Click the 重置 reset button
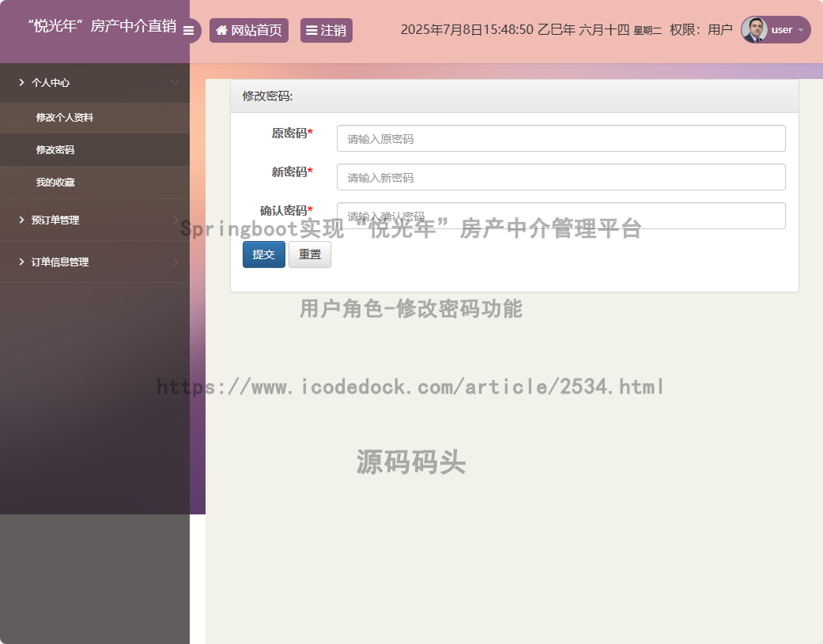The image size is (823, 644). [310, 254]
